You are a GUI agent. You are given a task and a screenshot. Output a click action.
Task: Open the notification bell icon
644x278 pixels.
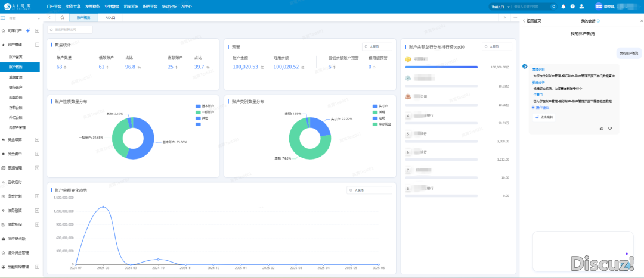tap(563, 7)
